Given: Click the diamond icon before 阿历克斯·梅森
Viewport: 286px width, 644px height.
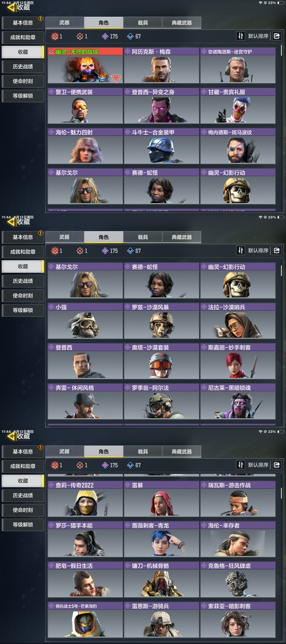Looking at the screenshot, I should [128, 52].
